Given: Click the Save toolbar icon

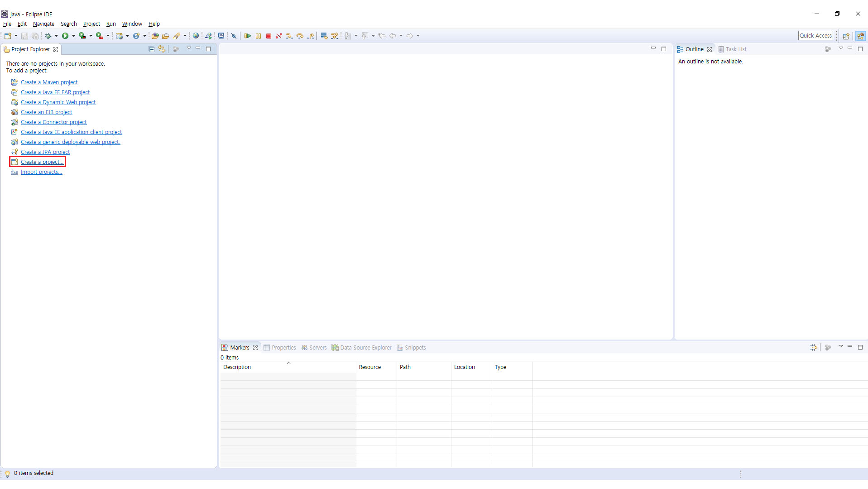Looking at the screenshot, I should (x=24, y=36).
